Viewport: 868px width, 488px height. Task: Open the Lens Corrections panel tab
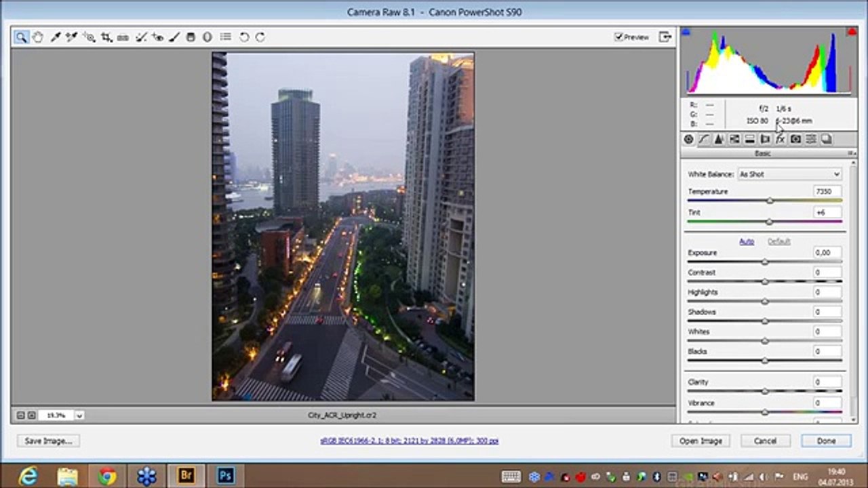(x=765, y=139)
